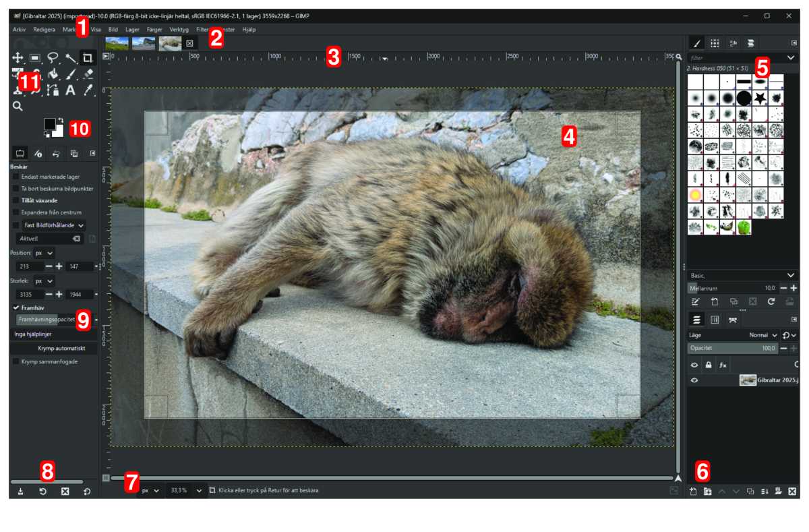Select the green pepper brush thumbnail
809x532 pixels.
(743, 227)
